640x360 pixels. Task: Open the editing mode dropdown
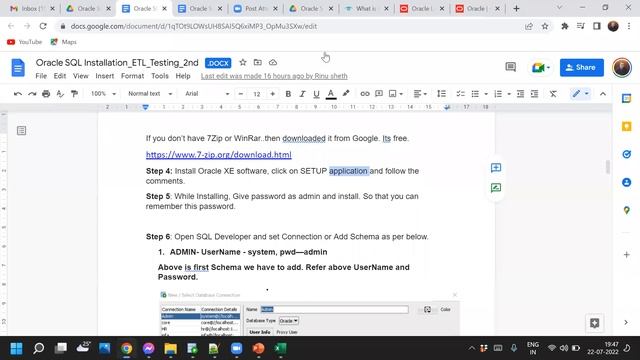[580, 94]
